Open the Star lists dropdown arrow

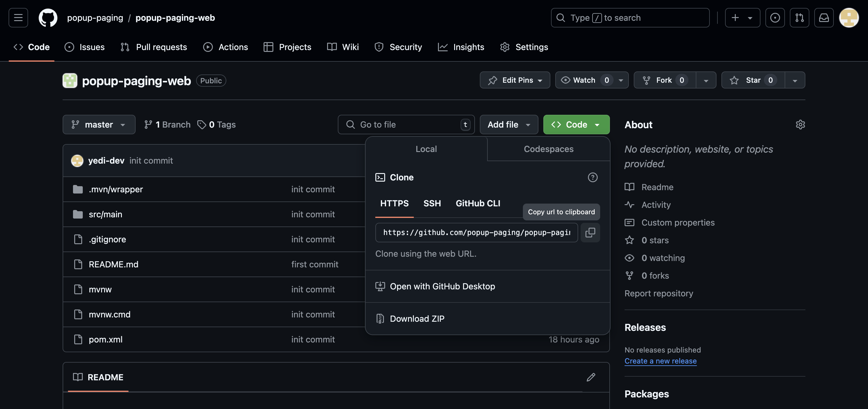[x=794, y=80]
